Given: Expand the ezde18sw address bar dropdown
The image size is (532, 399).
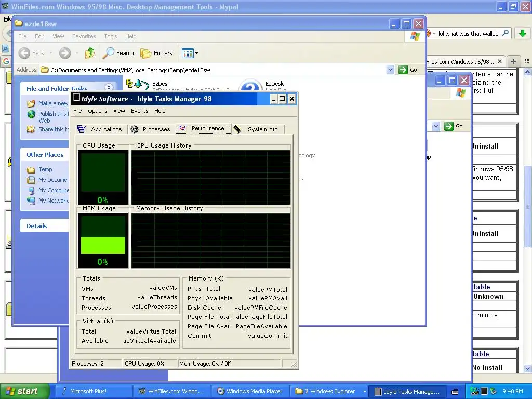Looking at the screenshot, I should [x=390, y=70].
